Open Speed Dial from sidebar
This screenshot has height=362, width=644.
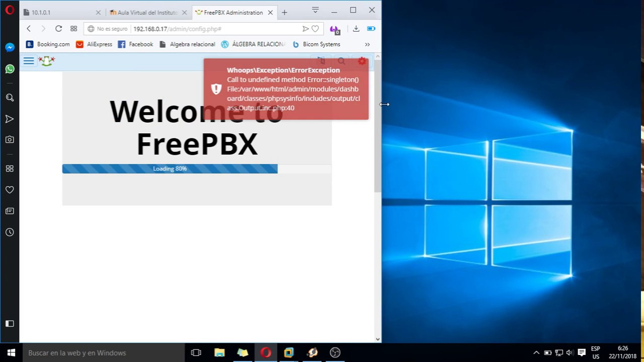point(10,168)
